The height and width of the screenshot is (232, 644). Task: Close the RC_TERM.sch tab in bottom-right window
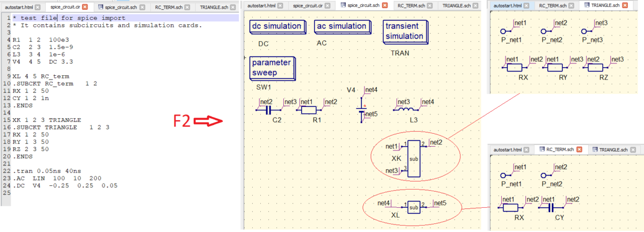pyautogui.click(x=580, y=149)
